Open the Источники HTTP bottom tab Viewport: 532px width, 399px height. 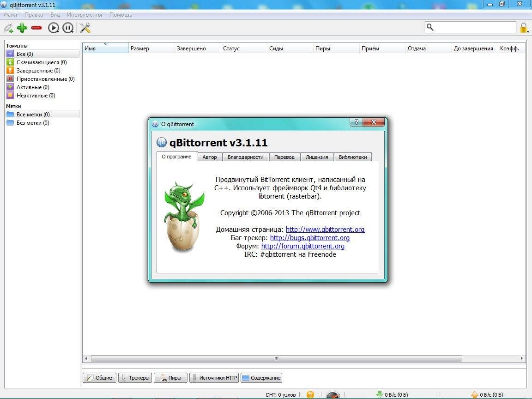214,378
